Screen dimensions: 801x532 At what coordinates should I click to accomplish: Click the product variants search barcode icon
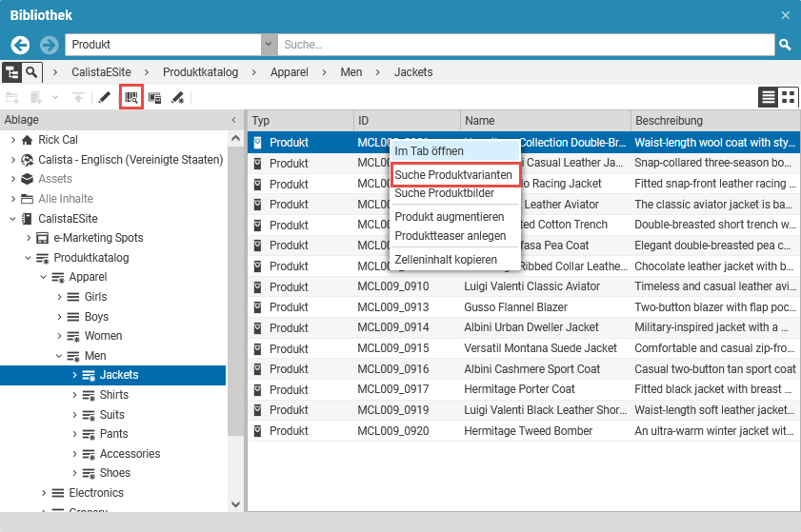click(131, 97)
